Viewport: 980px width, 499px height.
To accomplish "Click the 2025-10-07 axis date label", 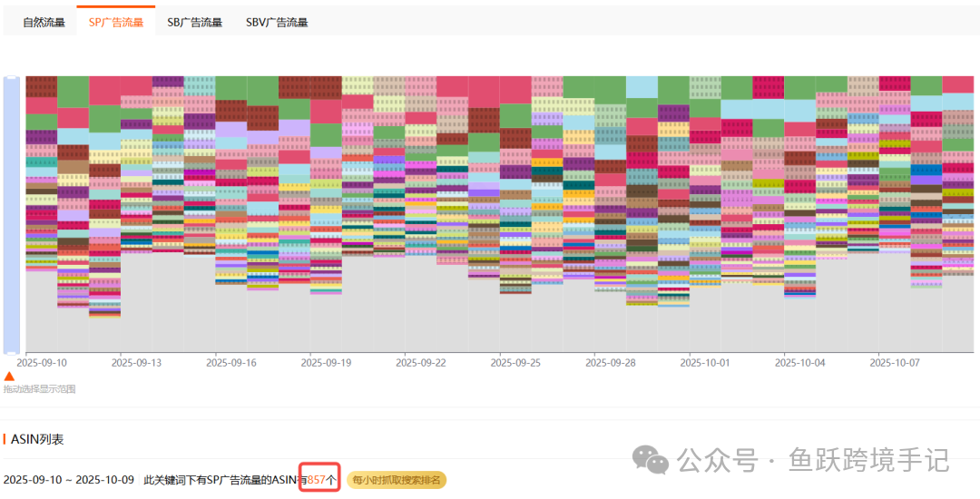I will click(896, 362).
